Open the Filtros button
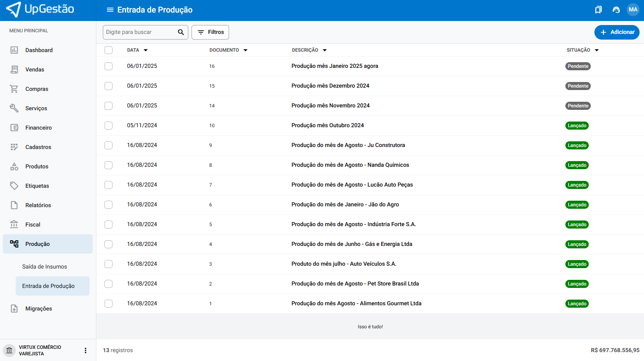The width and height of the screenshot is (644, 361). pos(210,32)
